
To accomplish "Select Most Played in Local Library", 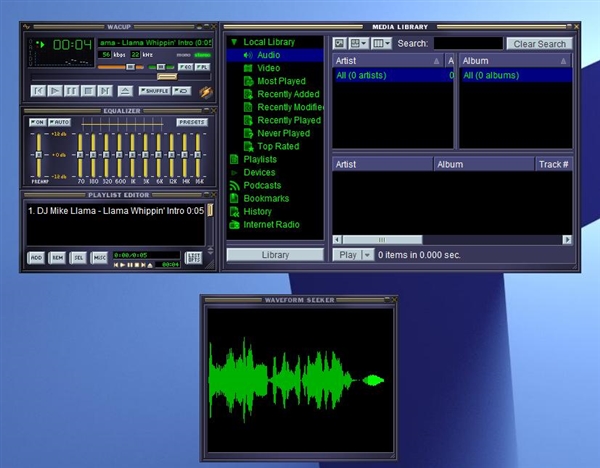I will click(281, 81).
